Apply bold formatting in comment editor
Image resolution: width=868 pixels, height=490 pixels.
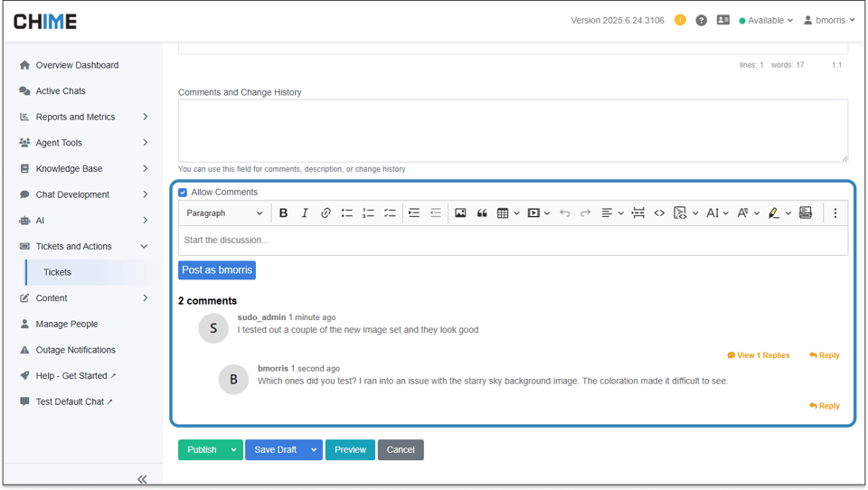(x=283, y=213)
